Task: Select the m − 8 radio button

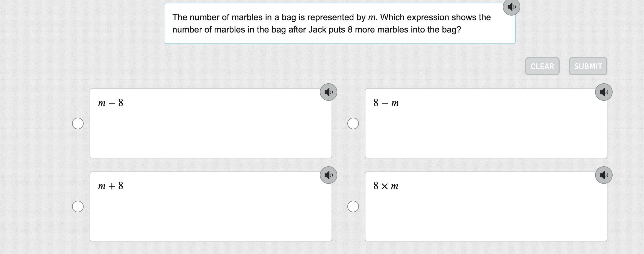Action: point(78,123)
